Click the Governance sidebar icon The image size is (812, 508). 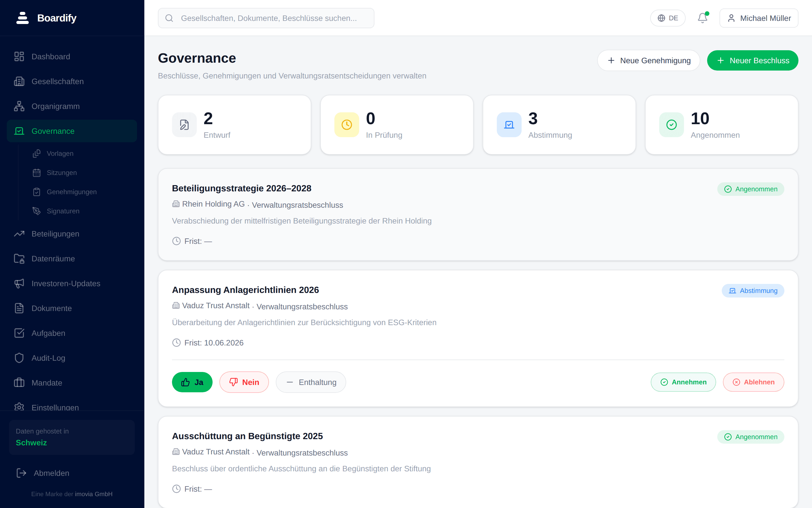[19, 131]
